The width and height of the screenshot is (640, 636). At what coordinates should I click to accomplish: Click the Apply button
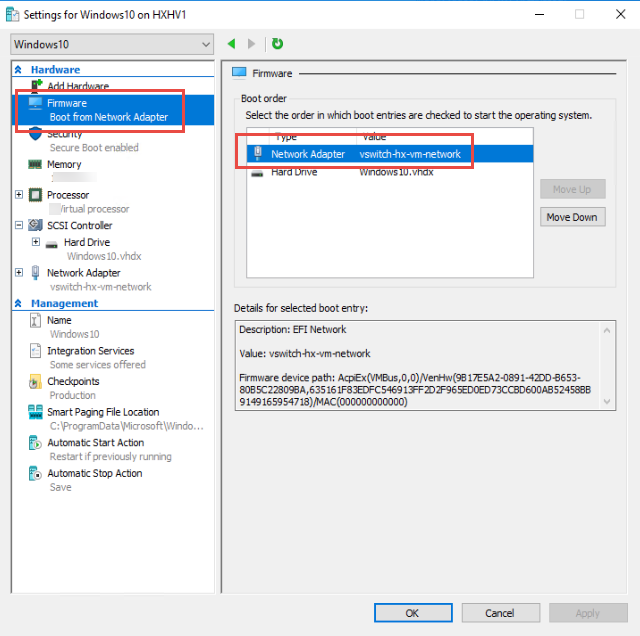click(588, 613)
